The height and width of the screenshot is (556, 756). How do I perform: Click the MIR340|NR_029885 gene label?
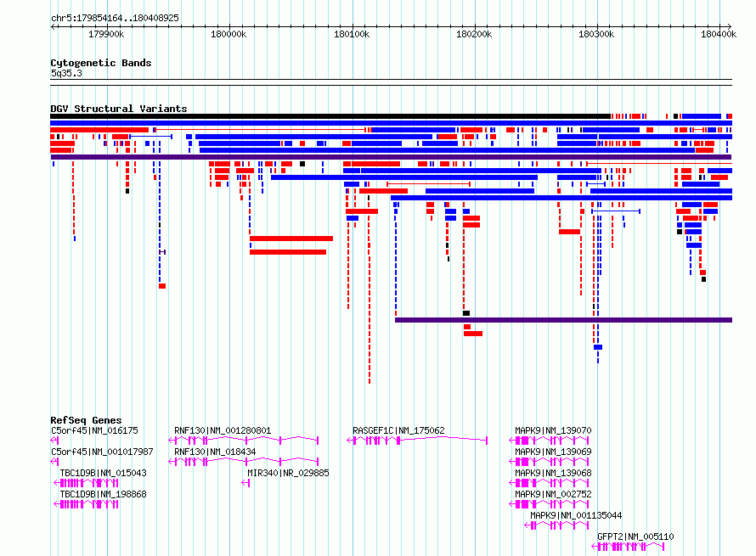(x=288, y=473)
